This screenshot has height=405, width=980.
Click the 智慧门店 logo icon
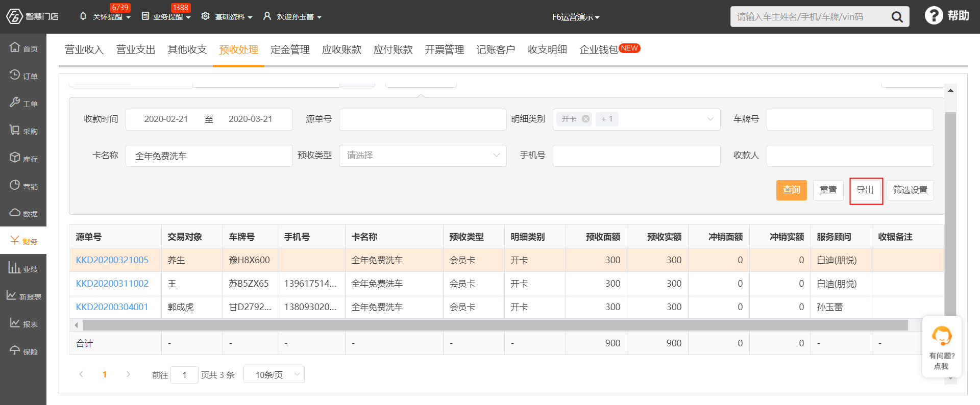coord(14,16)
